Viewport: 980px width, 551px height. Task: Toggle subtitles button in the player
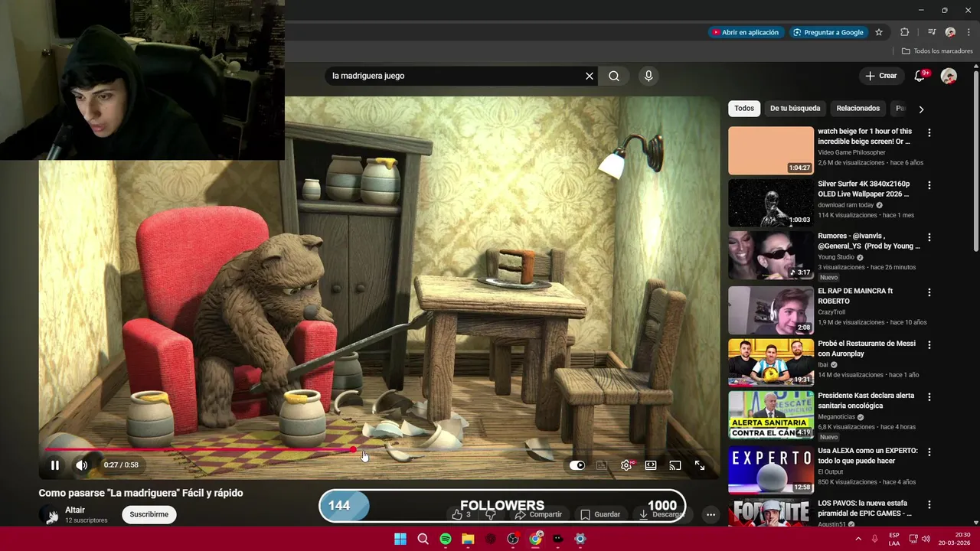click(602, 465)
